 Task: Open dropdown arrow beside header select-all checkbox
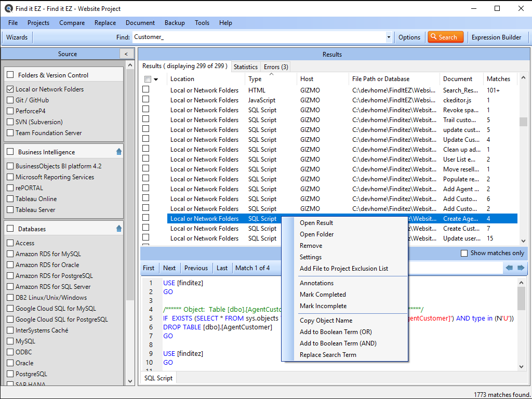156,79
